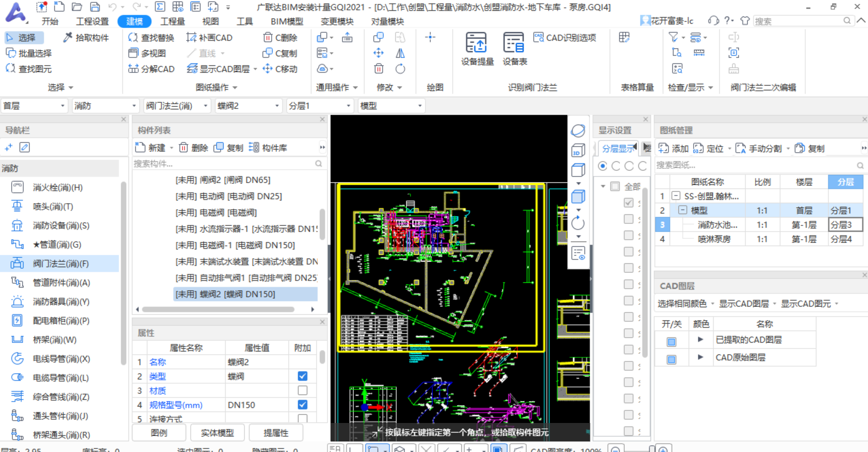868x452 pixels.
Task: Check the 全部 checkbox in 显示设置
Action: [x=615, y=186]
